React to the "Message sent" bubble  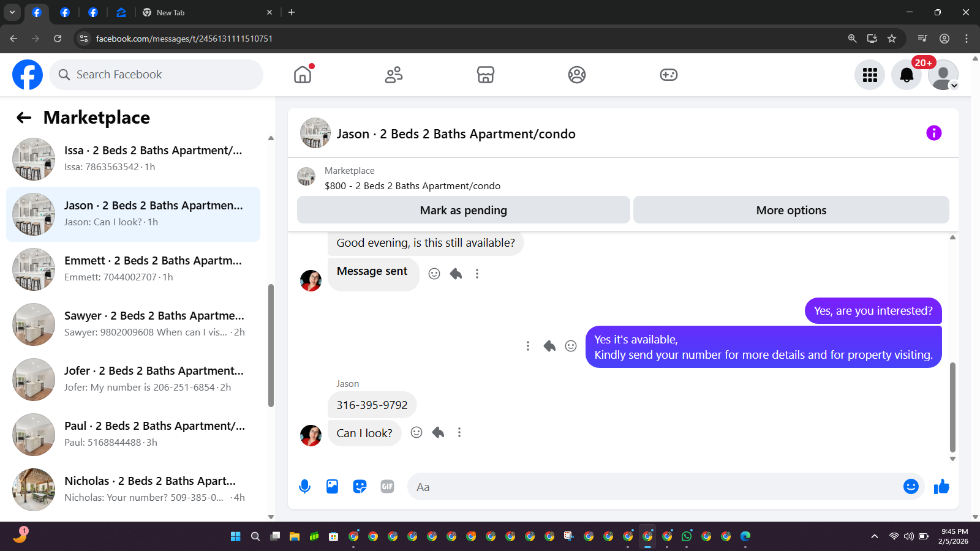[434, 274]
